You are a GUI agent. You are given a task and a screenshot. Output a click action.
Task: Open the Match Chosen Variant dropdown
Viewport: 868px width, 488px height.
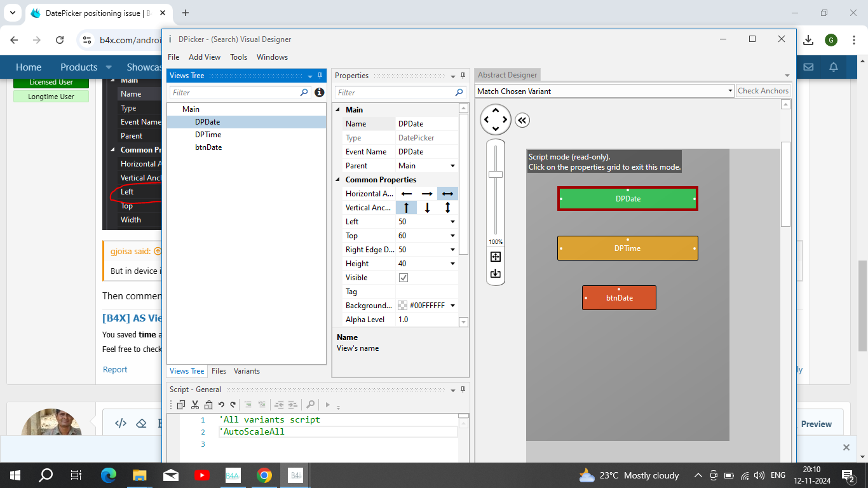click(x=730, y=91)
